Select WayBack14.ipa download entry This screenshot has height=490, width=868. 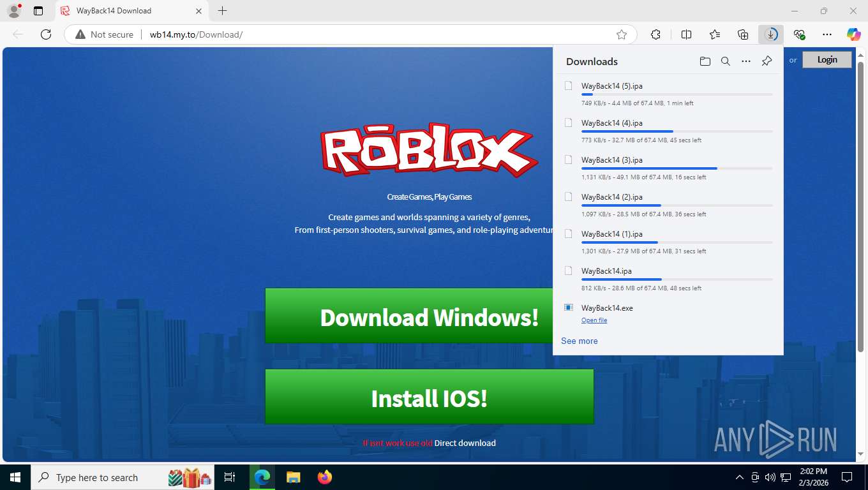668,278
